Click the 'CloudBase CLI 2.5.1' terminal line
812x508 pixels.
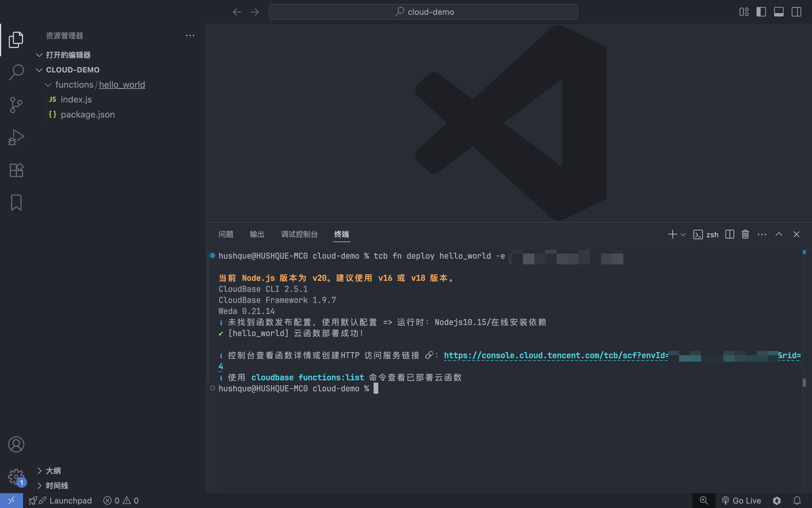[263, 289]
